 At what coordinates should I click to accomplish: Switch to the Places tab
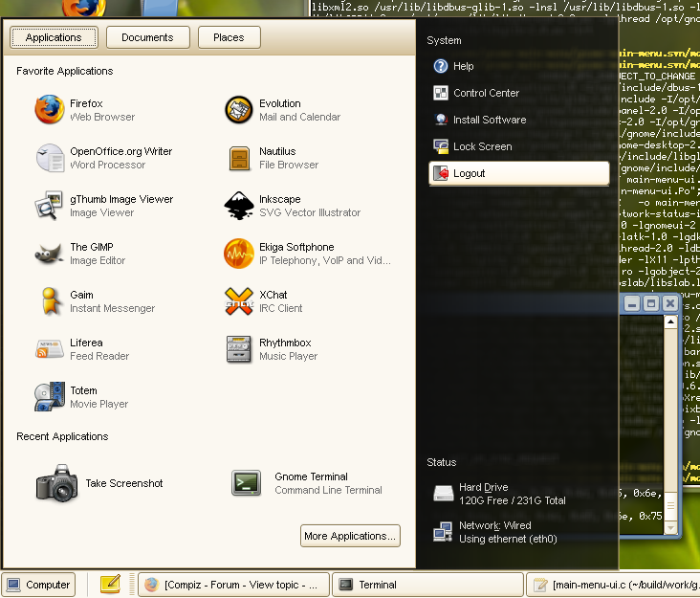[x=229, y=37]
